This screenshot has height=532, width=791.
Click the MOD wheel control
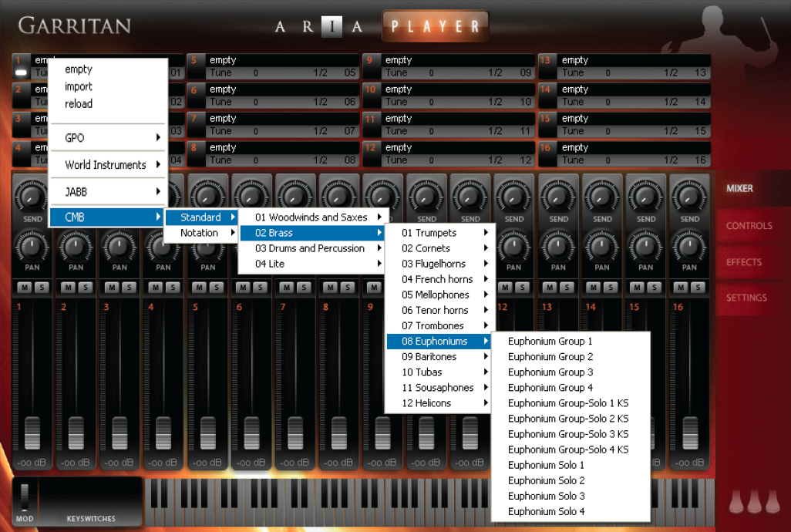pyautogui.click(x=23, y=493)
